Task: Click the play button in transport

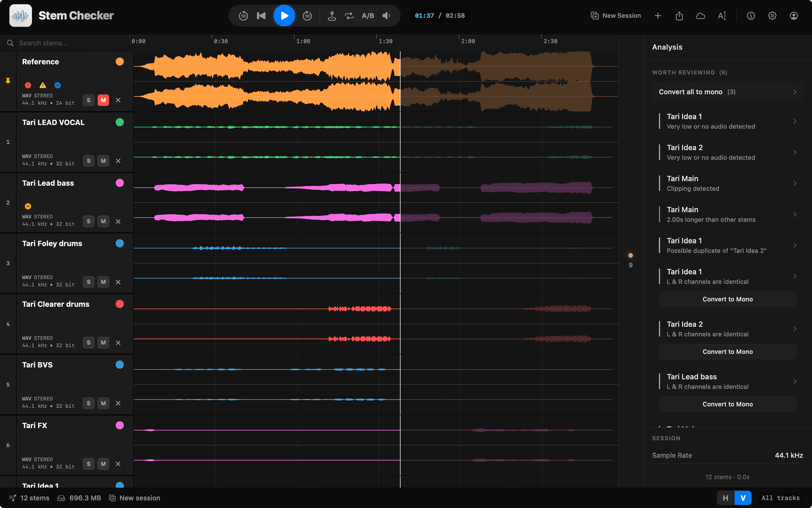Action: pos(284,15)
